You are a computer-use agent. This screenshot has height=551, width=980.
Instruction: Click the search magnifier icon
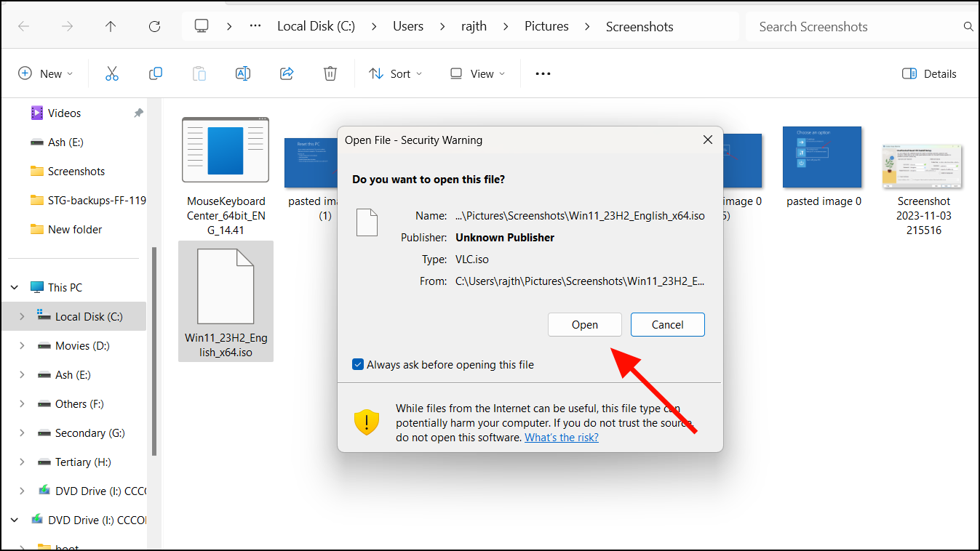pos(968,26)
